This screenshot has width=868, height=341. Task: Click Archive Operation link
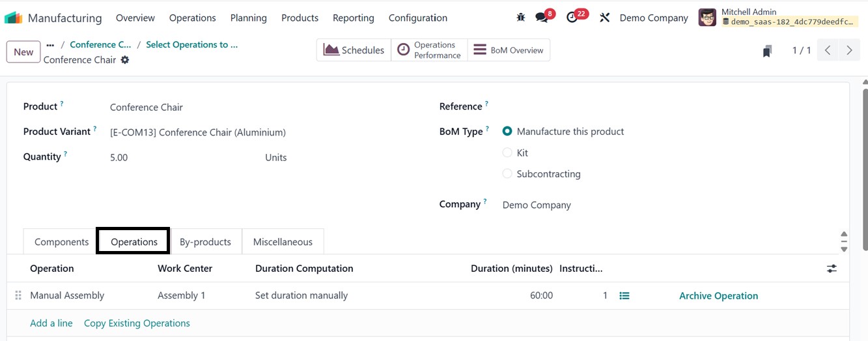point(718,296)
